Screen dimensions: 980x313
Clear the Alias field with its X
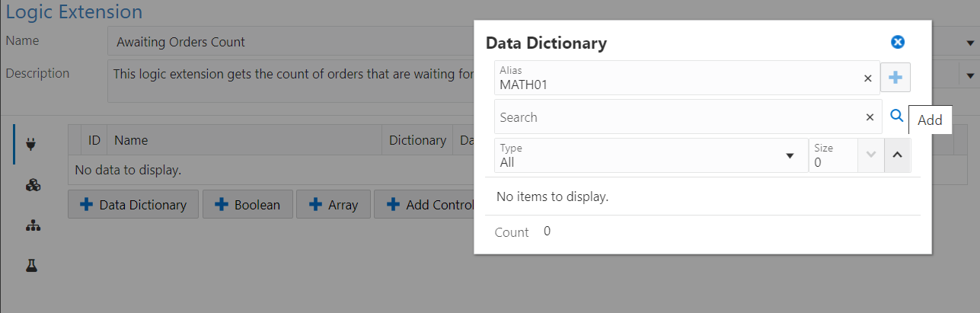(867, 78)
